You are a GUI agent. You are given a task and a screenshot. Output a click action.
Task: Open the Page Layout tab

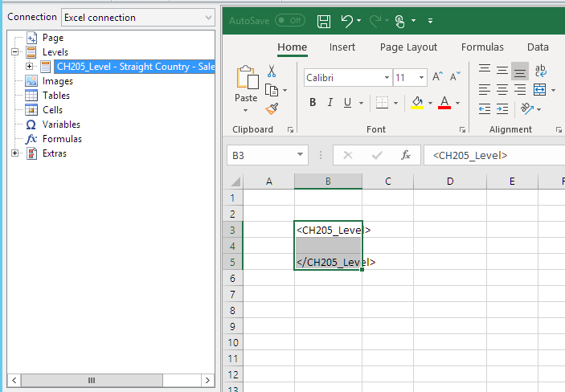[408, 47]
